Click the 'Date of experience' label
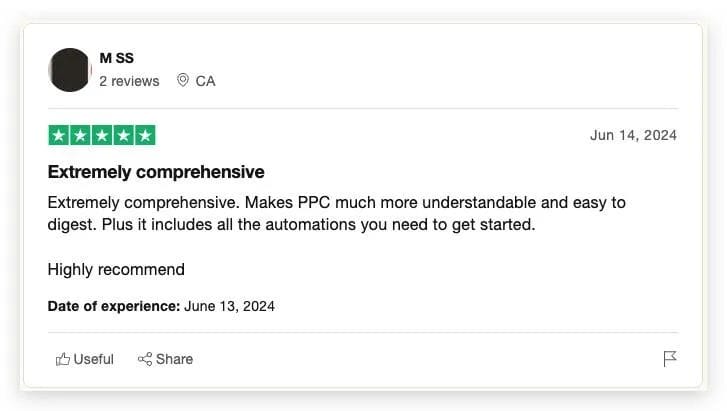Screen dimensions: 727x411 tap(113, 306)
